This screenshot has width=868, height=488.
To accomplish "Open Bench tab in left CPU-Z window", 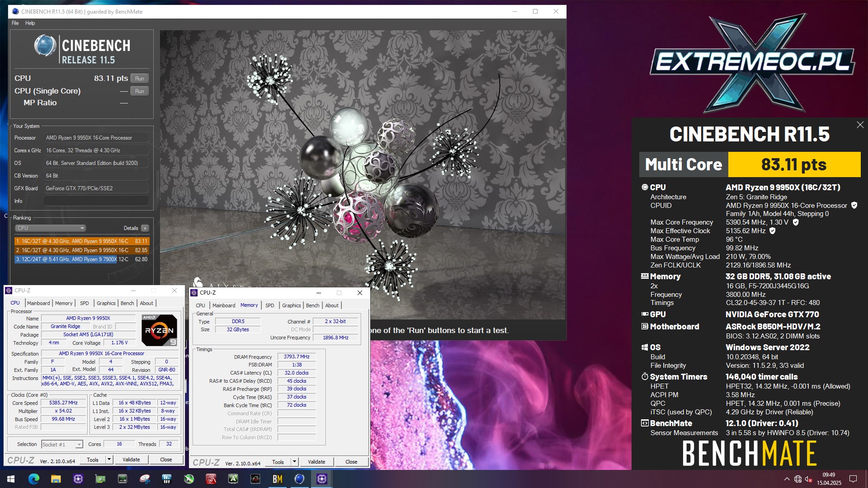I will coord(127,303).
